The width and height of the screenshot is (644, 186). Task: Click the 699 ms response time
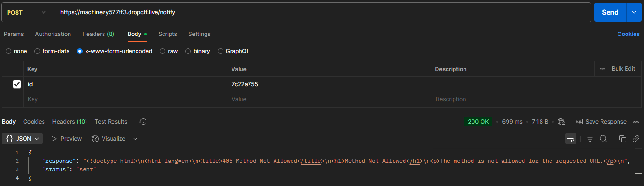pyautogui.click(x=512, y=122)
